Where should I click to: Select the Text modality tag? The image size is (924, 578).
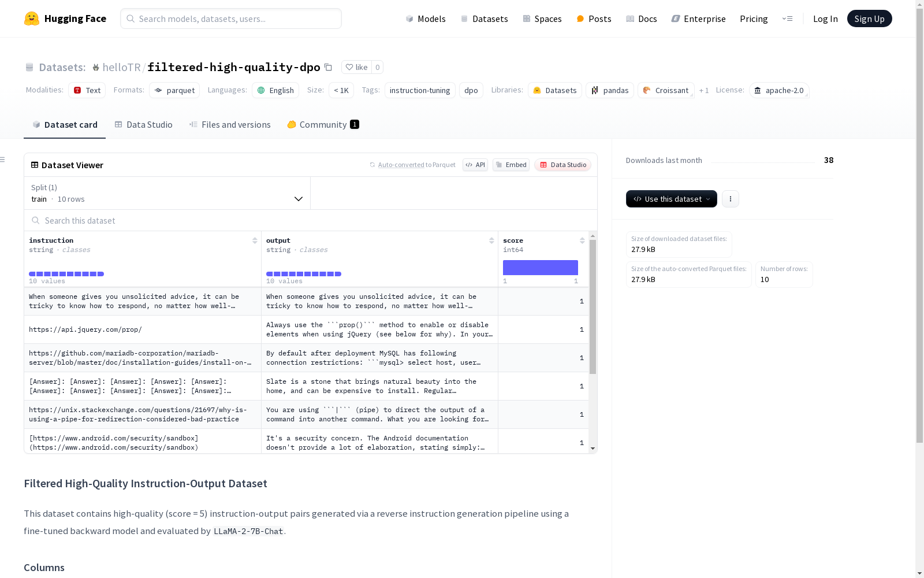point(87,90)
